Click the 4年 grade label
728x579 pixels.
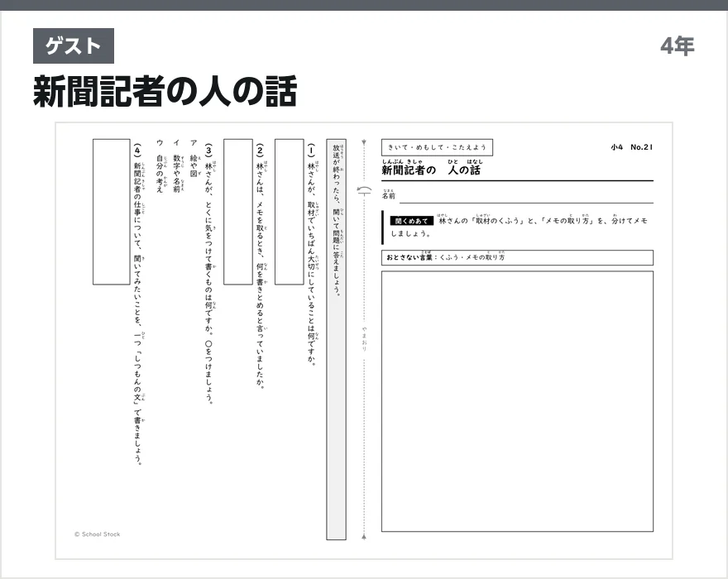[x=677, y=46]
